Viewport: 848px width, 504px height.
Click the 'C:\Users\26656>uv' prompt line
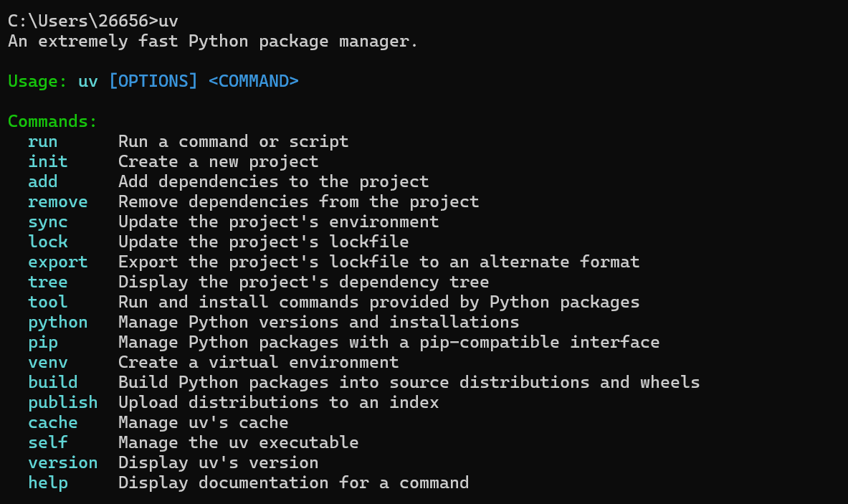coord(93,21)
